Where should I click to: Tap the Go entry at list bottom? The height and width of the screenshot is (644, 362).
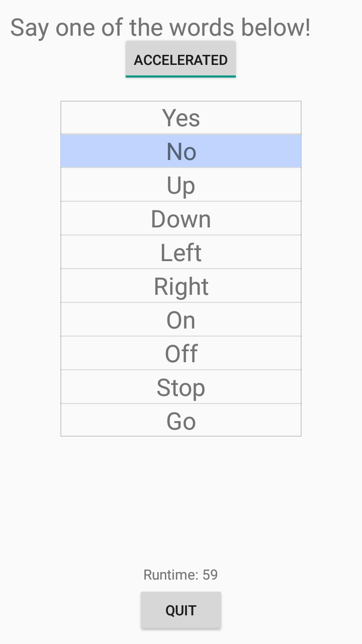click(181, 421)
